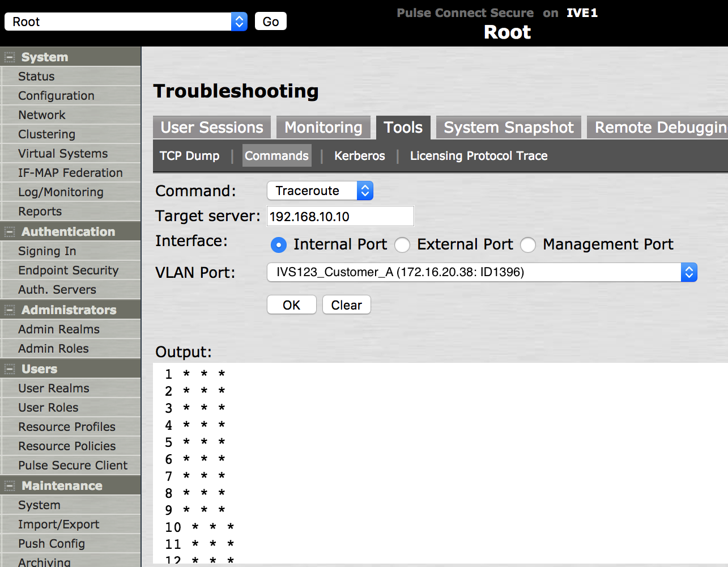Click the Target server input field
Image resolution: width=728 pixels, height=567 pixels.
(x=340, y=217)
